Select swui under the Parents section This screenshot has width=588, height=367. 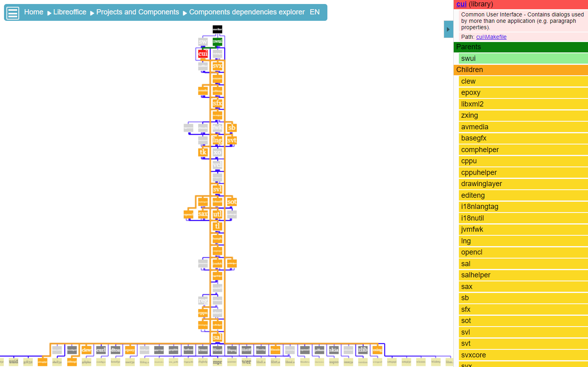[468, 58]
